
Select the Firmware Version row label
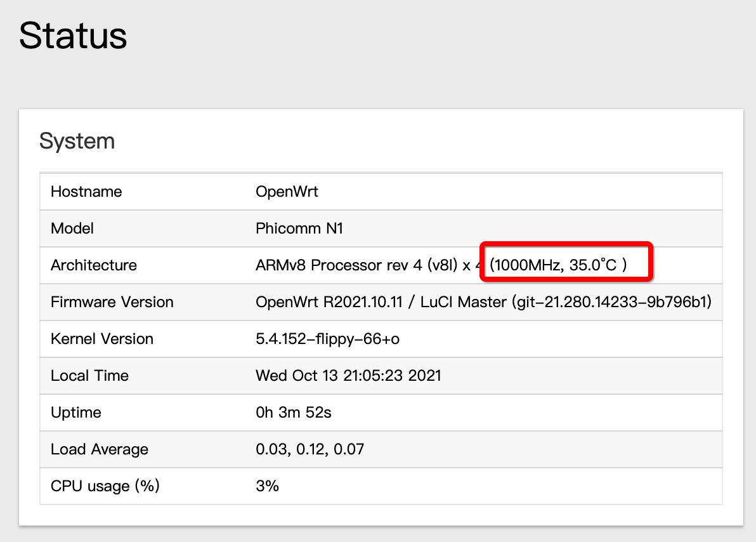coord(112,302)
